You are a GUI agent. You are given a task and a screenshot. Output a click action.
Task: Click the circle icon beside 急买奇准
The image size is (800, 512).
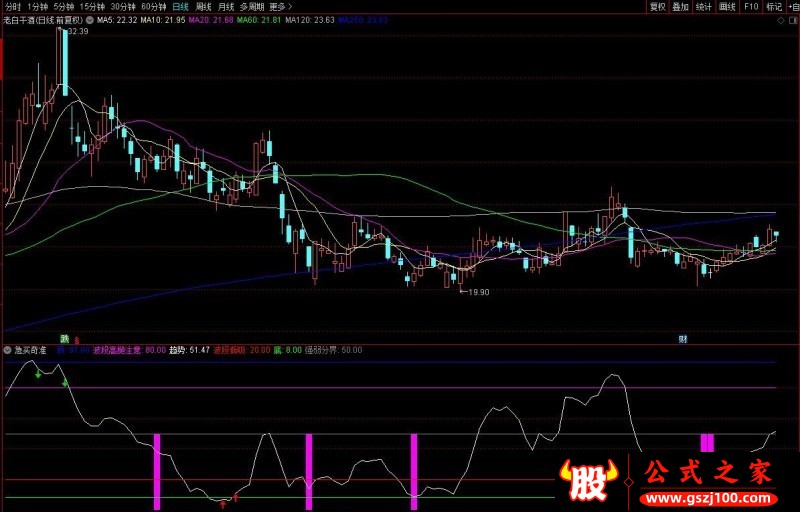[7, 350]
